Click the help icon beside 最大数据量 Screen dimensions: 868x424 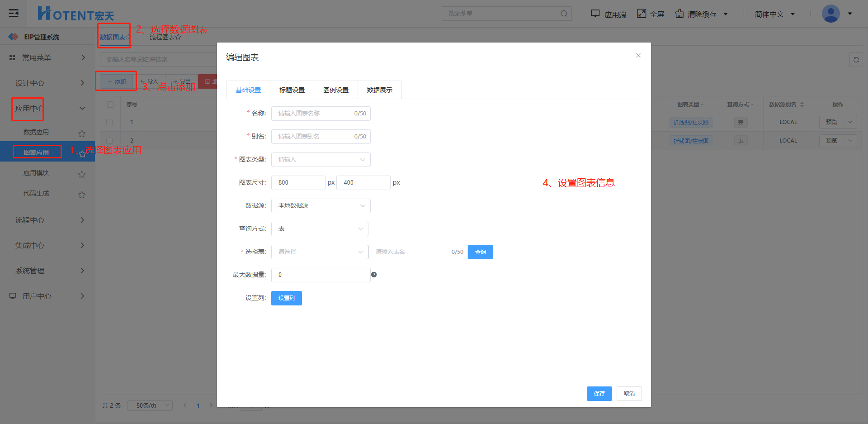(x=374, y=275)
